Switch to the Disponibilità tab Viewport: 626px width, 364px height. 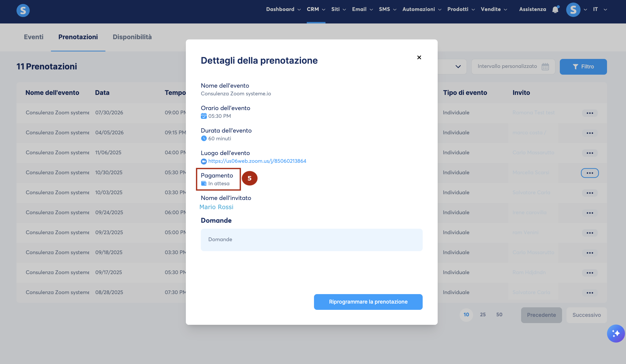(132, 37)
